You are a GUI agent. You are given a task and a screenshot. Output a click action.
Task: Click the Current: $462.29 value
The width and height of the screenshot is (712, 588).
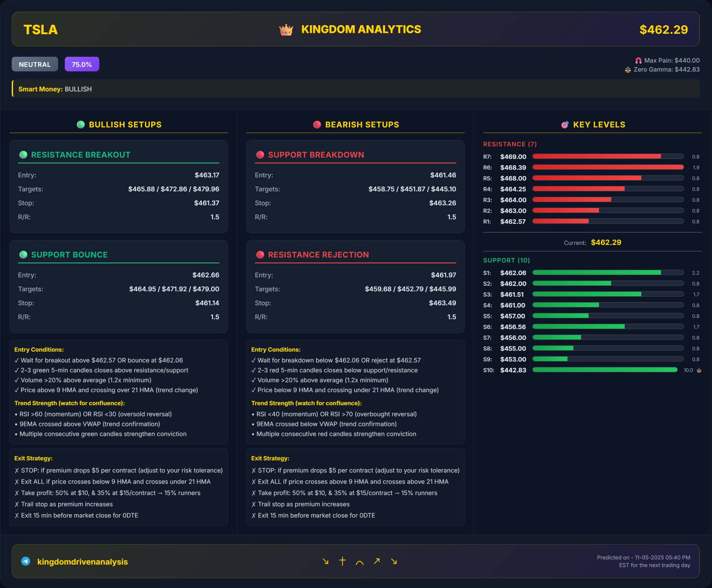(x=606, y=242)
